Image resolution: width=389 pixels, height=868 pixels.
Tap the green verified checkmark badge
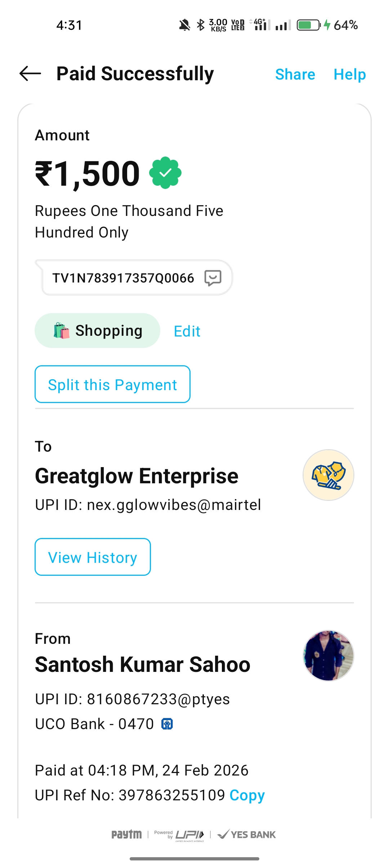pos(165,173)
